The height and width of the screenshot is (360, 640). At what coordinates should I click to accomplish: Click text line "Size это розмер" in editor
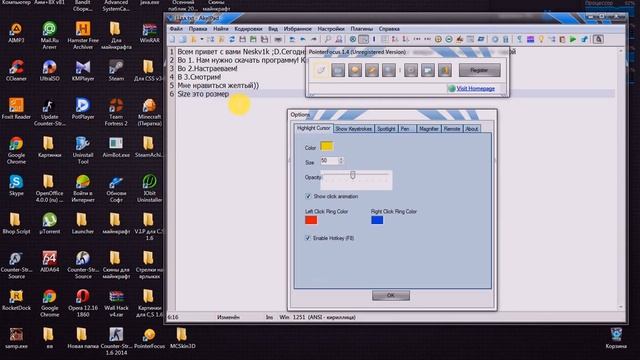203,94
